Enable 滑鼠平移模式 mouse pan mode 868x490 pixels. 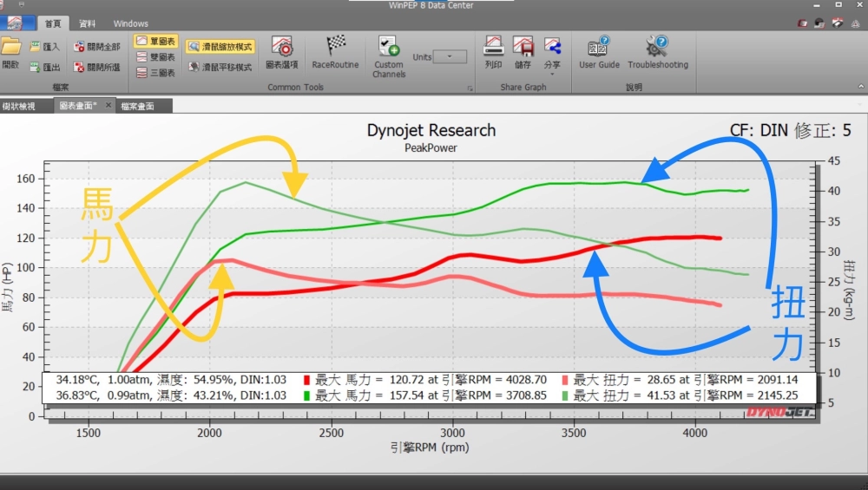coord(220,66)
